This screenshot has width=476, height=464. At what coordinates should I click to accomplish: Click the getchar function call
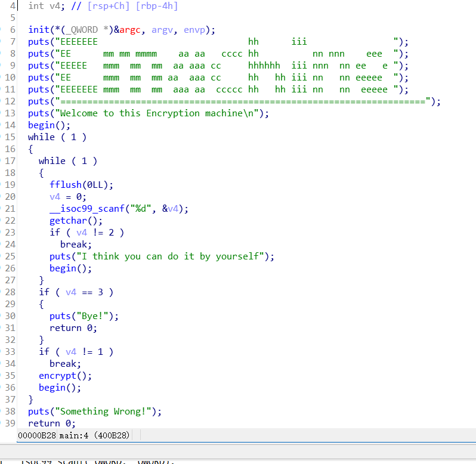click(x=68, y=221)
